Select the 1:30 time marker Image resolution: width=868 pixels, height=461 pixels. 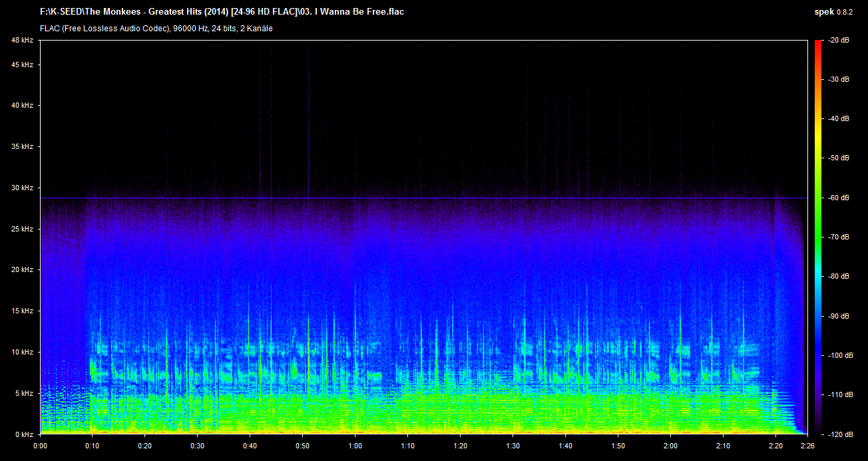[x=513, y=446]
